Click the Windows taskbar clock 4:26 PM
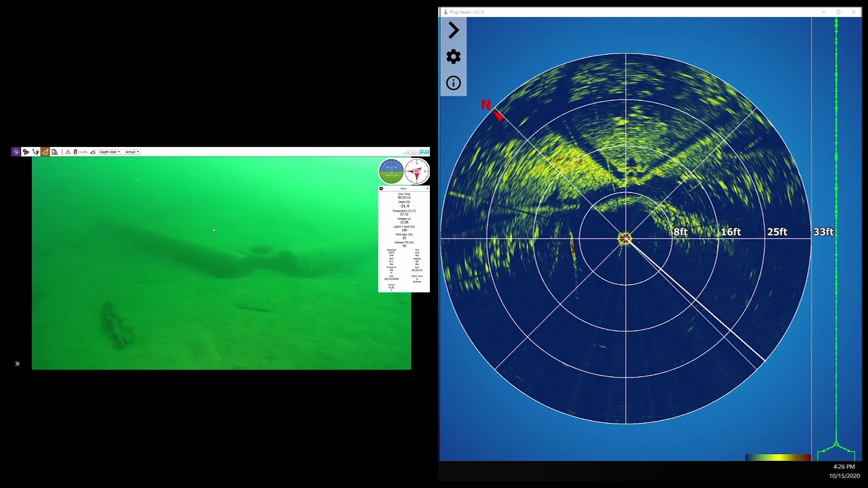This screenshot has height=488, width=868. 844,466
